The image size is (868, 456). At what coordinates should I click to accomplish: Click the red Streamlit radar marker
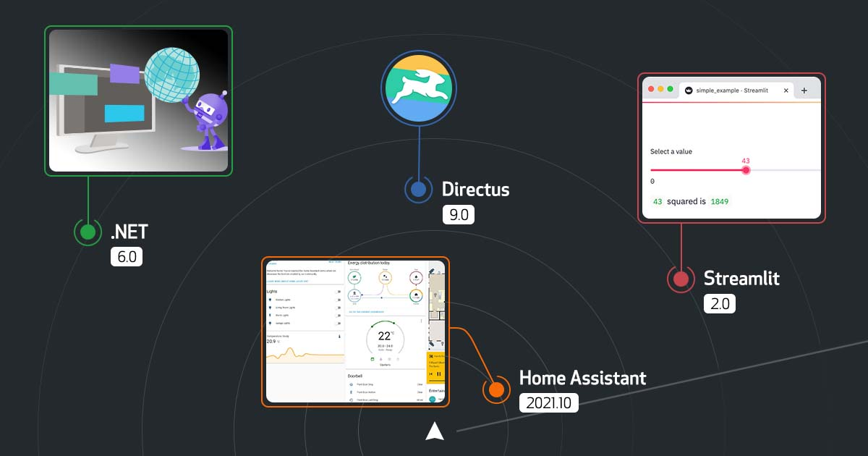[x=681, y=279]
